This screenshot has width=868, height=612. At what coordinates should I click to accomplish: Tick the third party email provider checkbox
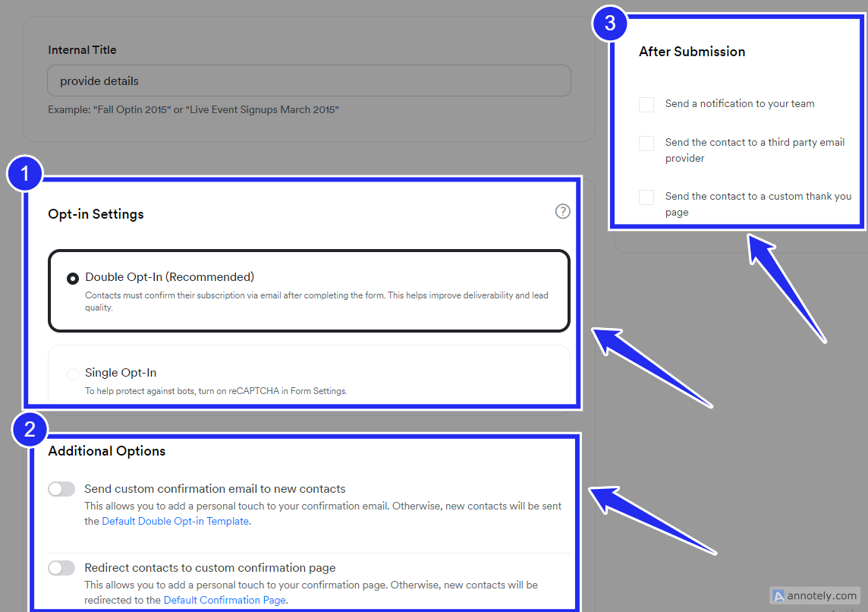point(646,144)
